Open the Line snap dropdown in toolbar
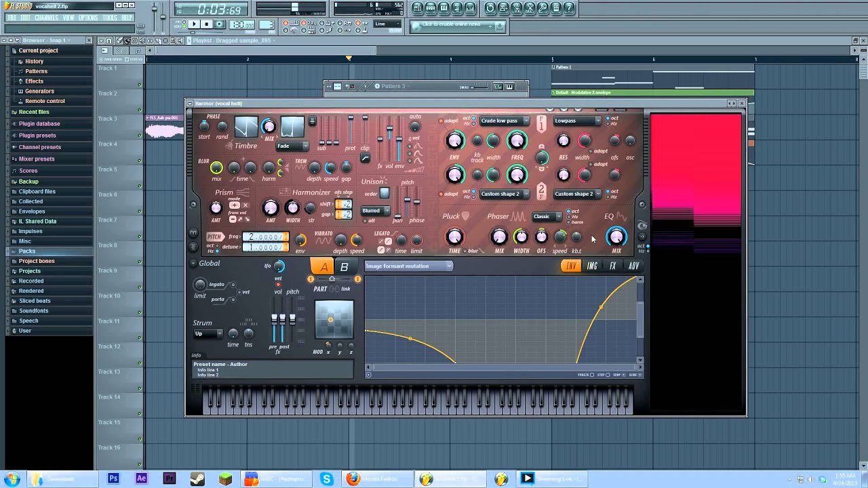 (389, 24)
